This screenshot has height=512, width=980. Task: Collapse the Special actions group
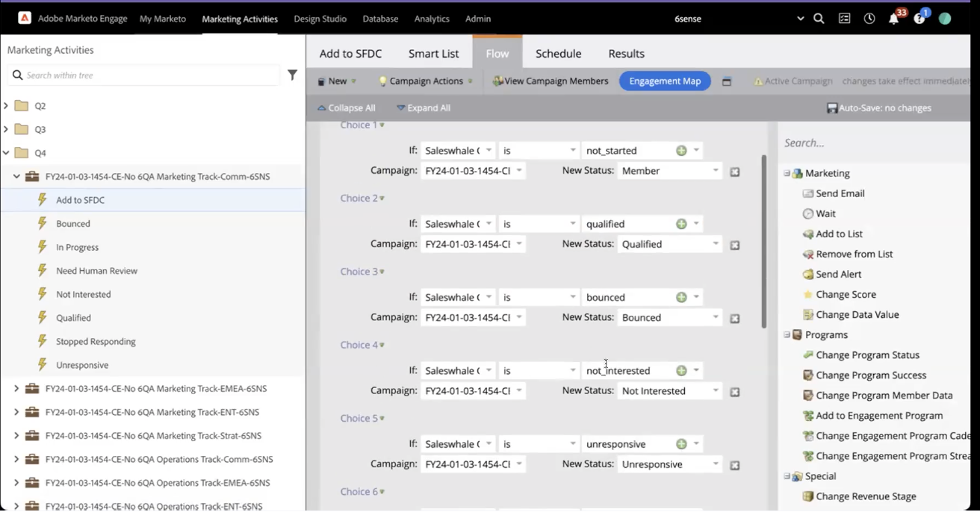[787, 476]
